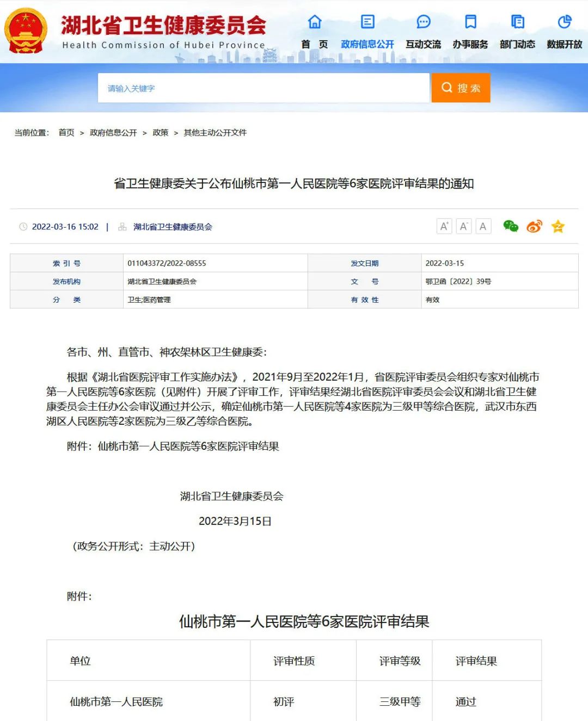Open 首页 in top navigation

point(315,44)
